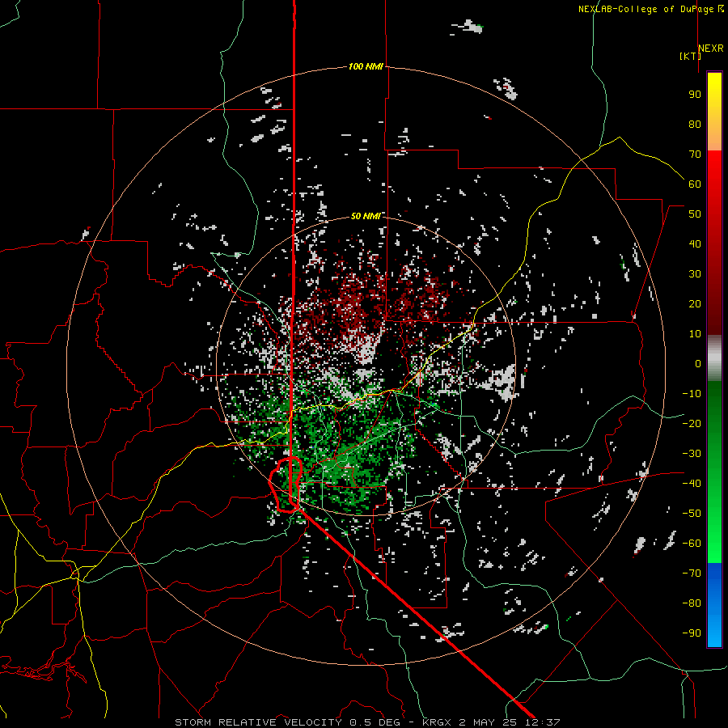Select the 30 value on the velocity scale
The image size is (728, 728).
695,274
